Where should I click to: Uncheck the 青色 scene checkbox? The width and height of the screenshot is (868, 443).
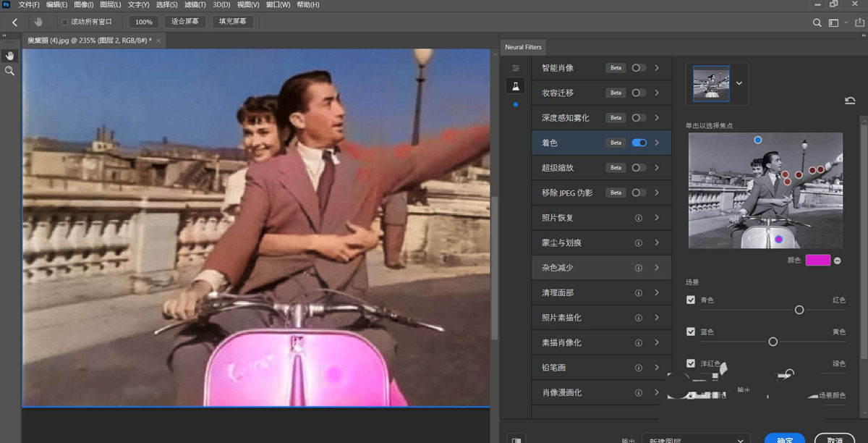pyautogui.click(x=691, y=300)
